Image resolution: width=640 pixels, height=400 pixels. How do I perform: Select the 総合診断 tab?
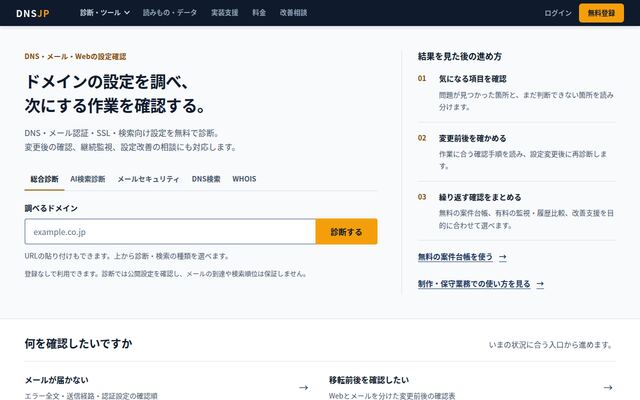click(44, 179)
